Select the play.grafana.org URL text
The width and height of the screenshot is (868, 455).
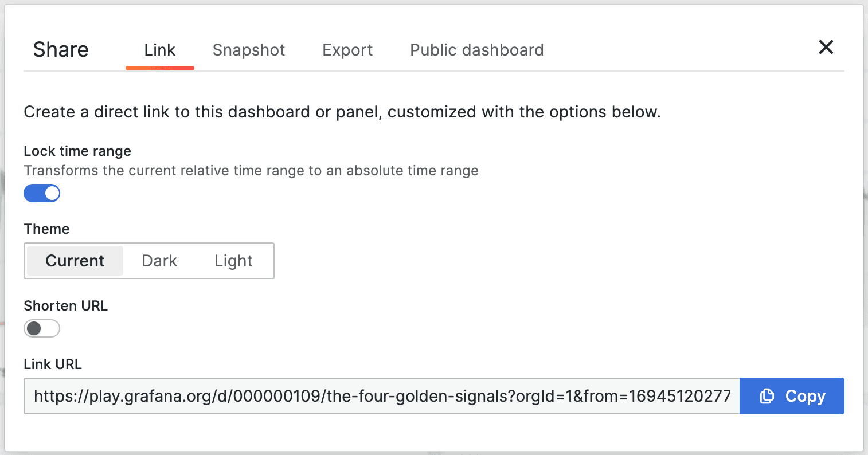click(381, 395)
